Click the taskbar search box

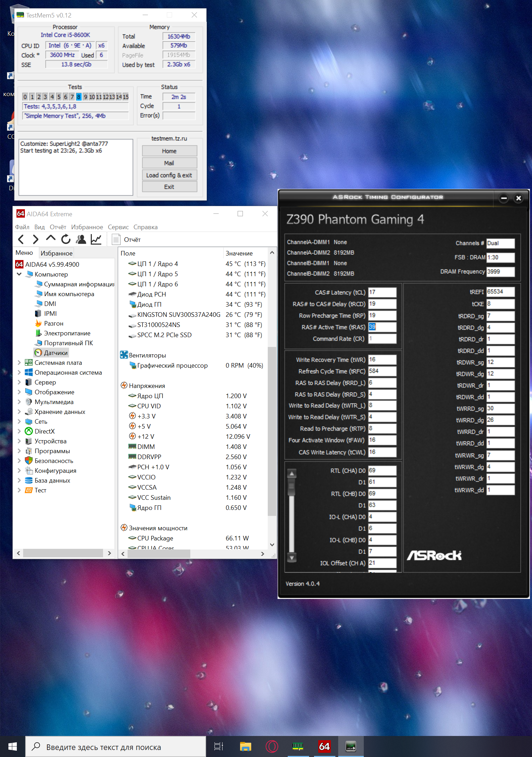[116, 747]
